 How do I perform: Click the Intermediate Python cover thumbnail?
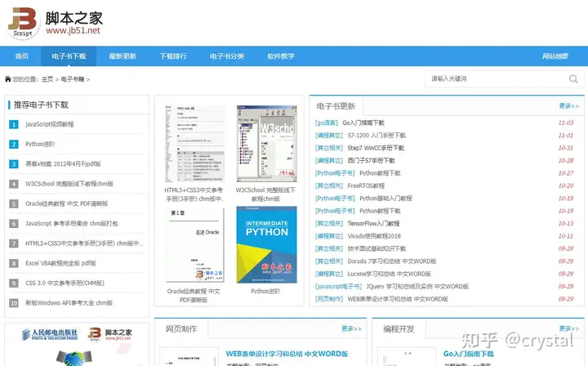pyautogui.click(x=266, y=244)
